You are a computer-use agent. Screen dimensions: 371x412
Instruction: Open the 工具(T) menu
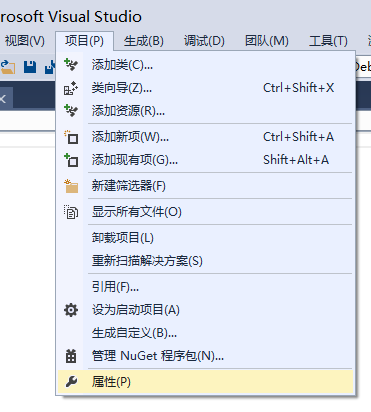pyautogui.click(x=328, y=41)
